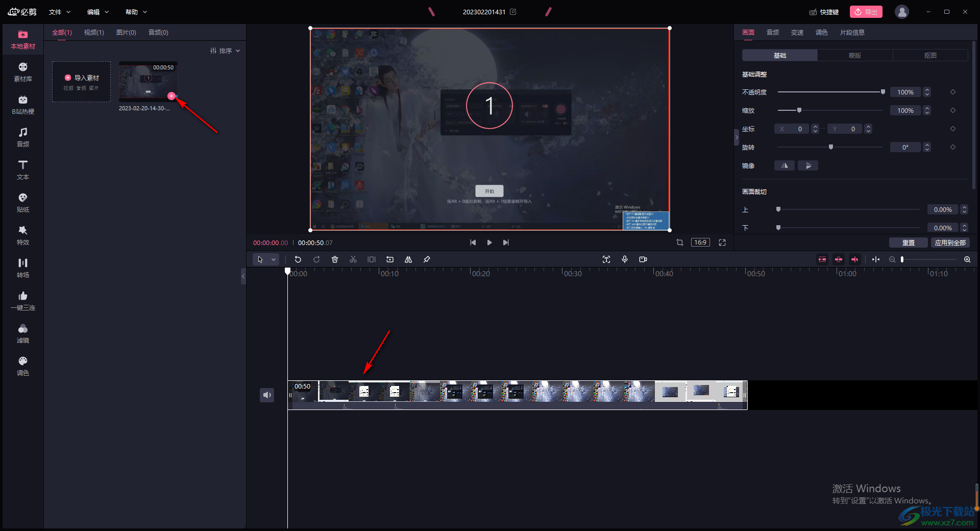This screenshot has height=531, width=980.
Task: Open the filters panel
Action: point(23,334)
